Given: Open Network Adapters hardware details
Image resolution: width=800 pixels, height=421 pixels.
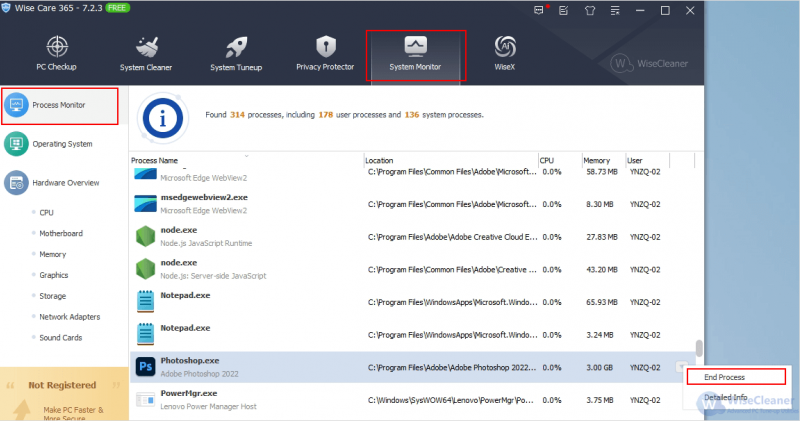Looking at the screenshot, I should click(x=70, y=317).
